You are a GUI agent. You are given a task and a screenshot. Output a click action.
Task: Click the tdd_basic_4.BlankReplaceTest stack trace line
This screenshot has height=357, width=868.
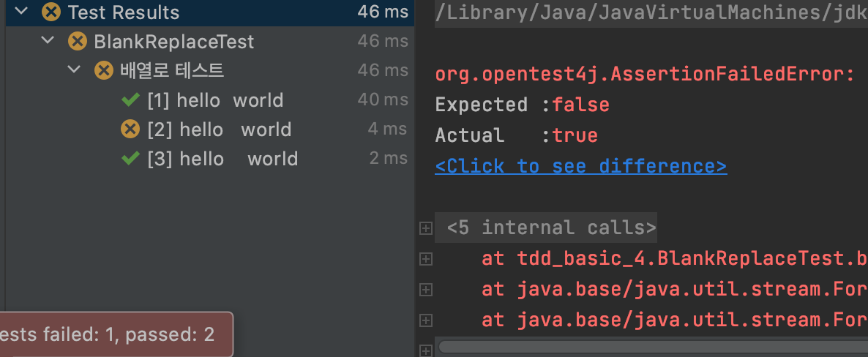[674, 258]
